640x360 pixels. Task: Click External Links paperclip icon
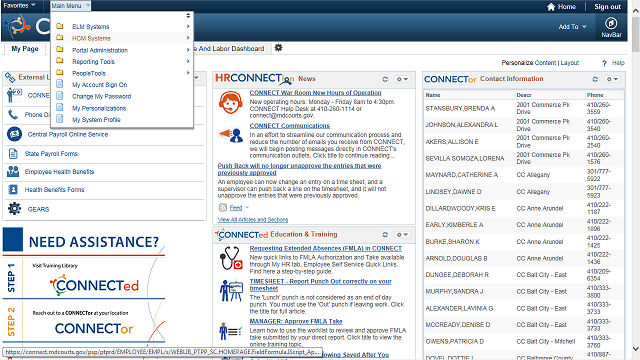pyautogui.click(x=10, y=77)
